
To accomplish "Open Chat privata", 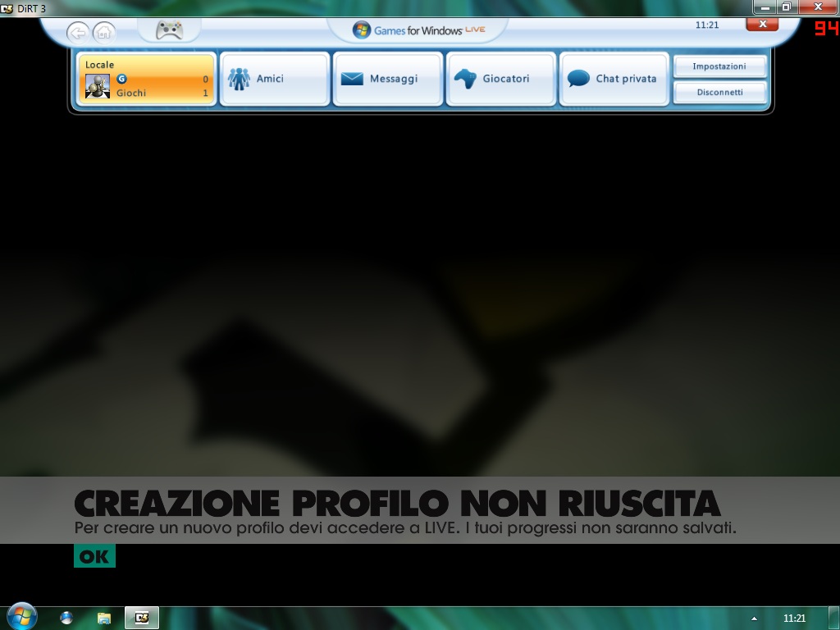I will [614, 79].
